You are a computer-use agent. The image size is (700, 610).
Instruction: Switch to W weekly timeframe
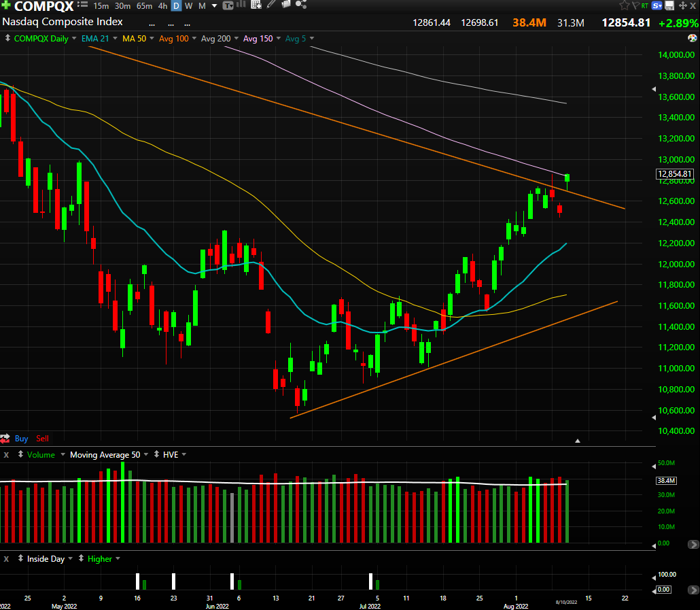[x=189, y=6]
